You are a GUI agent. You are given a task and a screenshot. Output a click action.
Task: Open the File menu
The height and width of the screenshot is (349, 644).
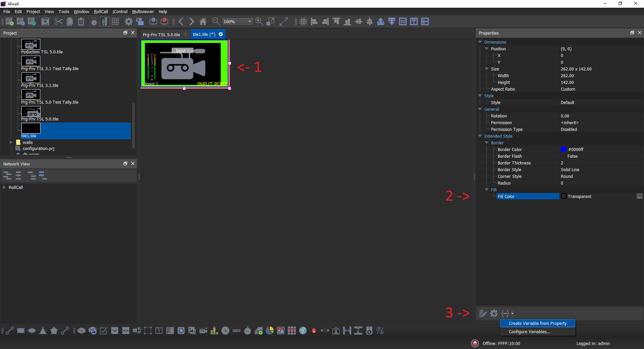[x=7, y=11]
